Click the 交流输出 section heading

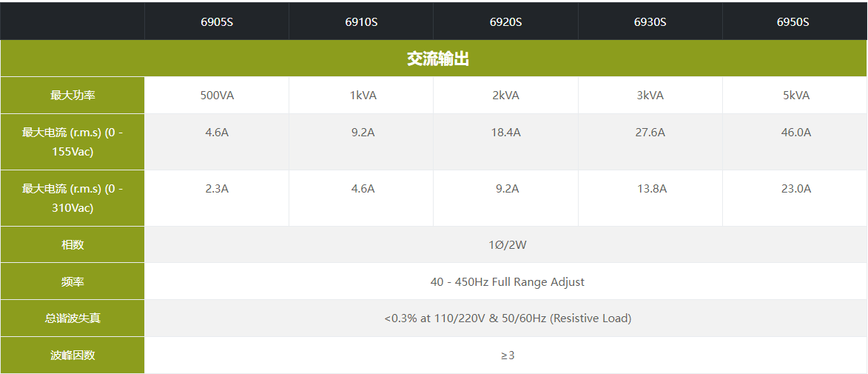tap(438, 59)
